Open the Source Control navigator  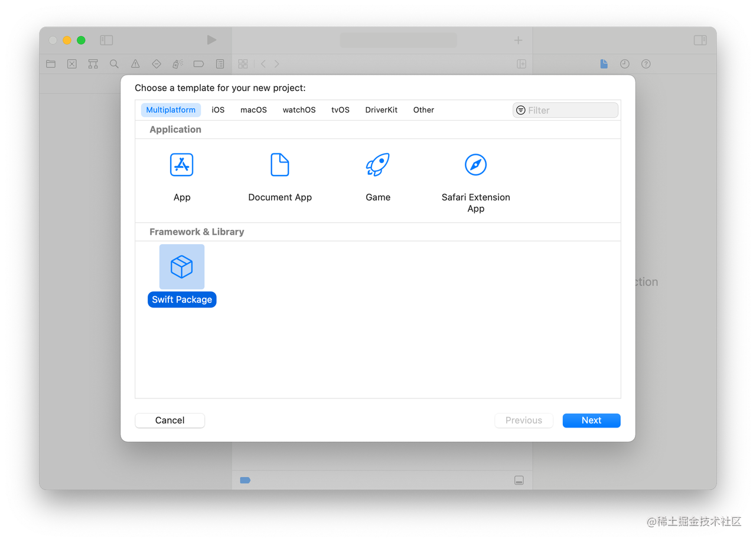pyautogui.click(x=72, y=64)
